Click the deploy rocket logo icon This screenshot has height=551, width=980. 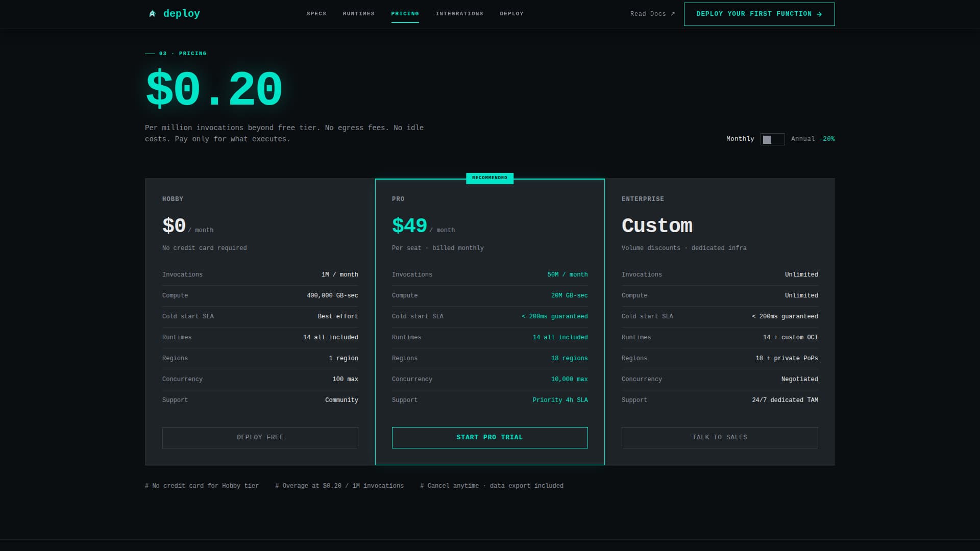(152, 14)
